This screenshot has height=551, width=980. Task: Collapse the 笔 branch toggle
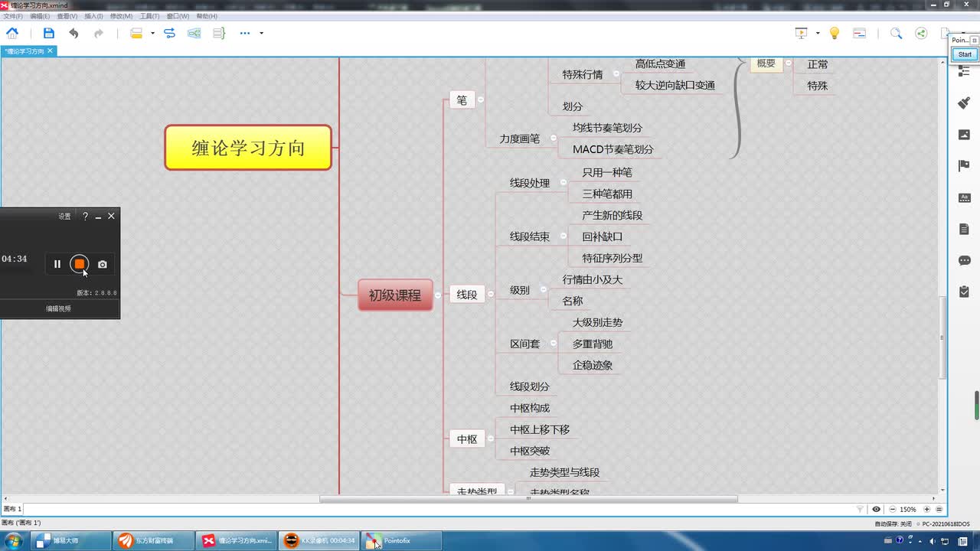tap(481, 100)
